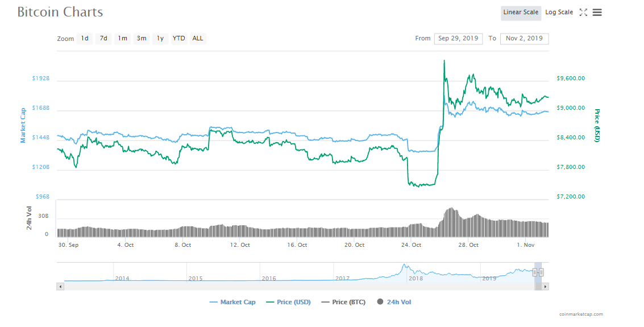The width and height of the screenshot is (644, 327).
Task: Set zoom range to 1d
Action: pyautogui.click(x=85, y=39)
